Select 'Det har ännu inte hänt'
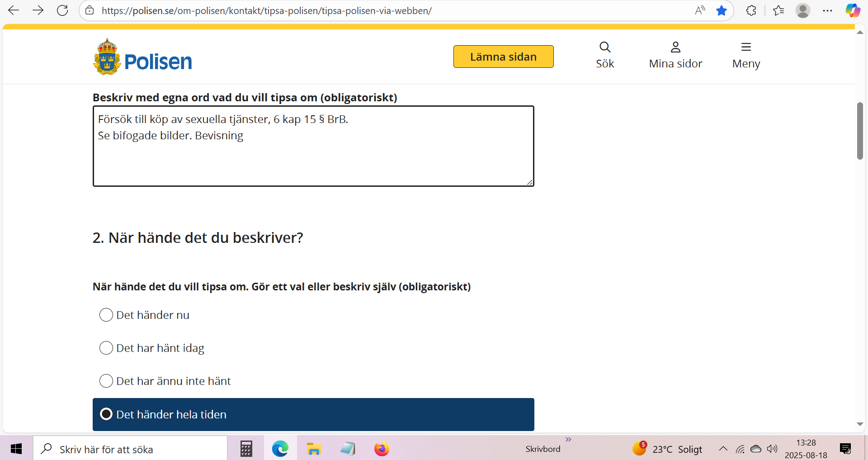The width and height of the screenshot is (868, 460). (x=106, y=381)
